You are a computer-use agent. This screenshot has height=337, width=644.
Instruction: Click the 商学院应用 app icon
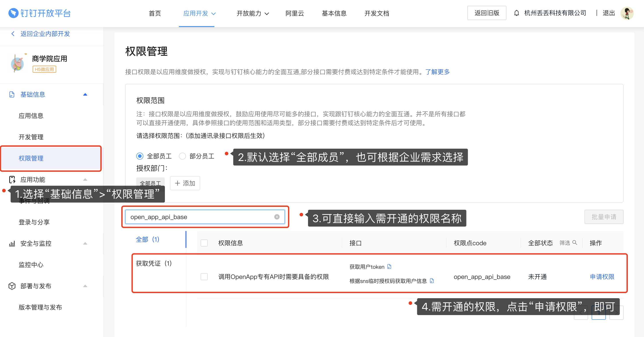click(x=18, y=63)
